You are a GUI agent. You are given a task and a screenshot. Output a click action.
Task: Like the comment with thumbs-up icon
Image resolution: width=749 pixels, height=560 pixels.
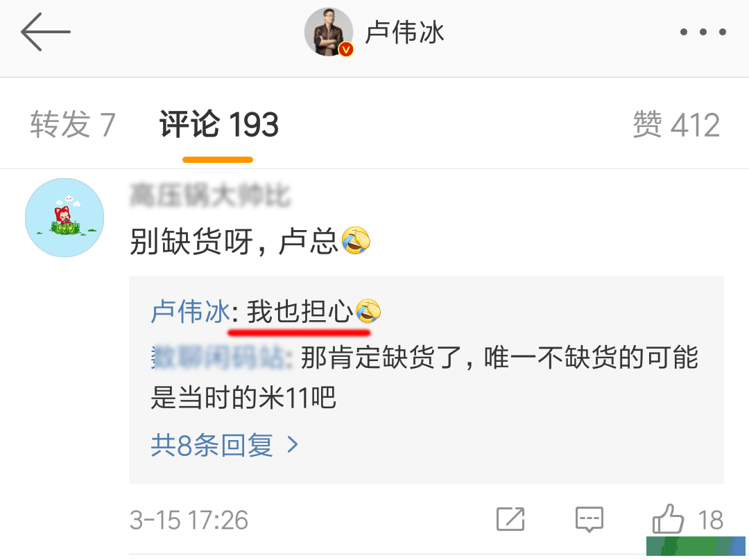point(668,518)
